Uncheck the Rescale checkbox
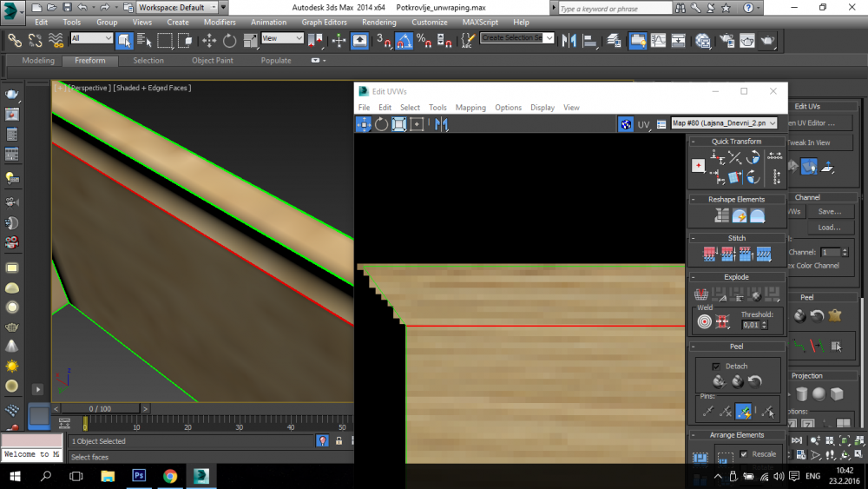 tap(743, 454)
